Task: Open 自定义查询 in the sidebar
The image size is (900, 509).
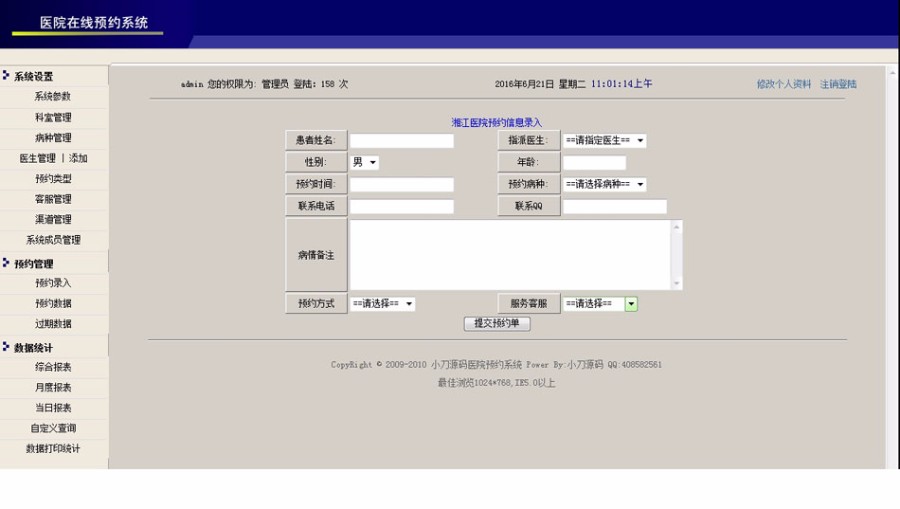Action: 53,428
